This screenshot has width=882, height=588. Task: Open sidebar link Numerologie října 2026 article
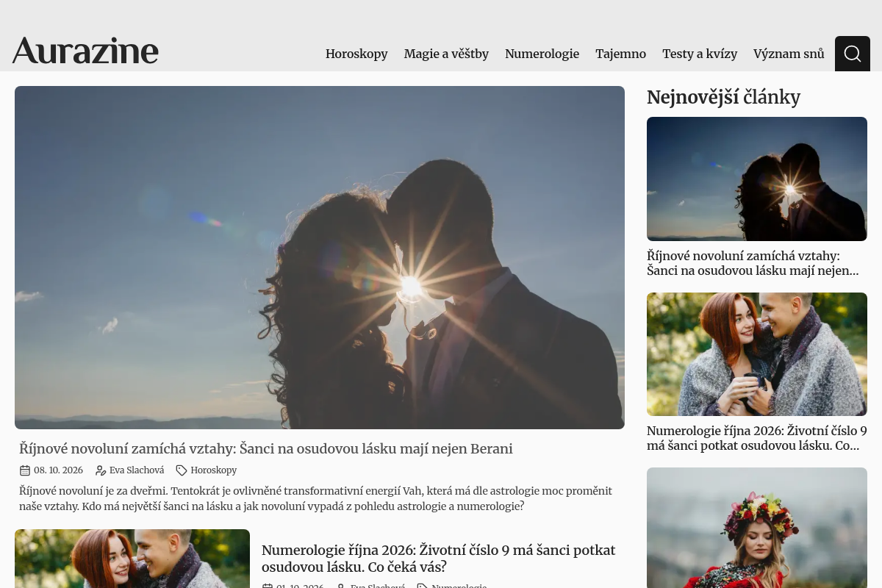click(x=757, y=438)
